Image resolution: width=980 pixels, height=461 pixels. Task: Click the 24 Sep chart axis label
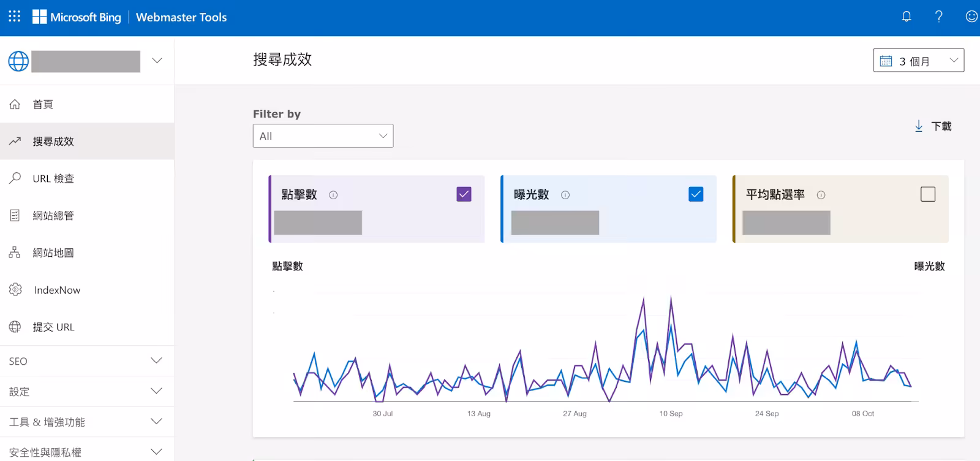coord(767,414)
